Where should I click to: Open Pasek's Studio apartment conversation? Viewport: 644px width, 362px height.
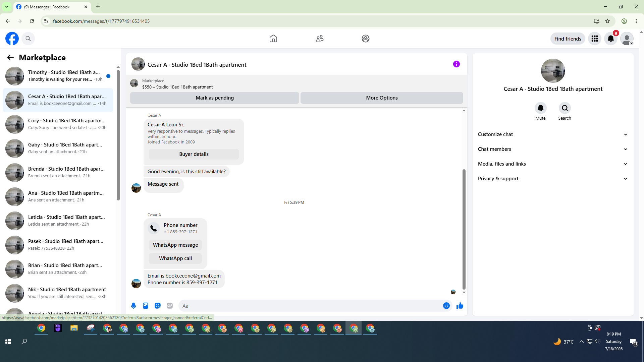pos(58,245)
